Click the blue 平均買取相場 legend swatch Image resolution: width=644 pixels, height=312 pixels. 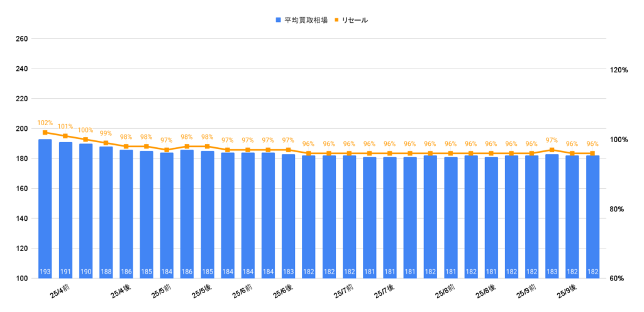[279, 20]
